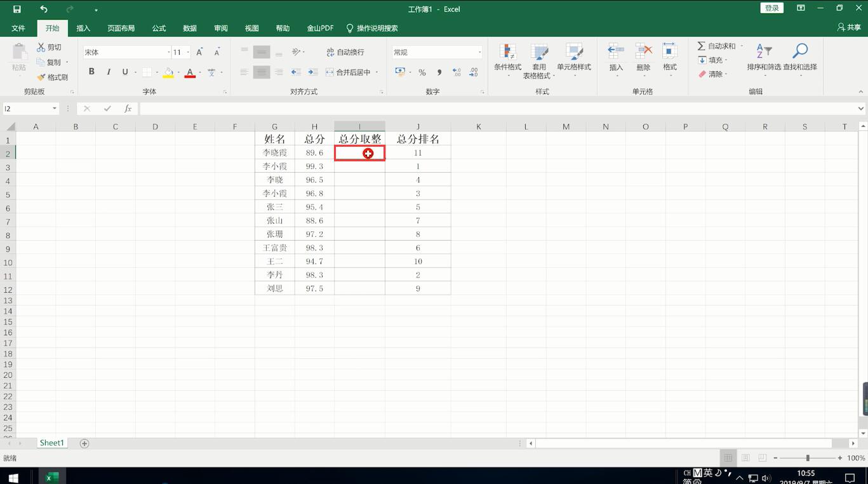Click 合并后居中 merge and center
868x484 pixels.
coord(349,72)
